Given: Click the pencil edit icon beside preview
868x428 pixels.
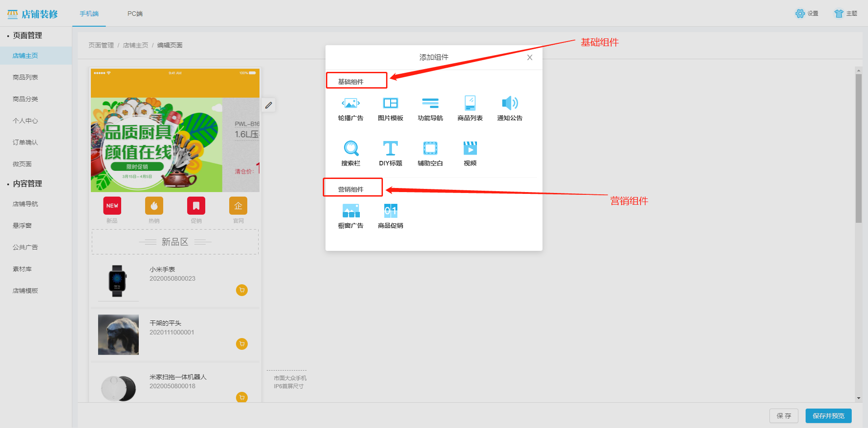Looking at the screenshot, I should 269,105.
